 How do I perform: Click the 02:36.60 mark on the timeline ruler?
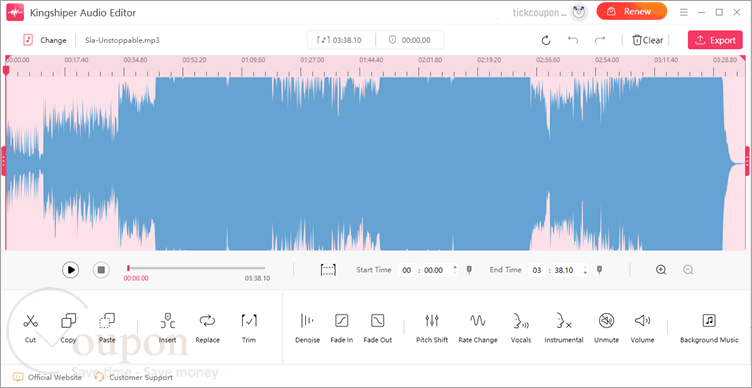pos(548,60)
